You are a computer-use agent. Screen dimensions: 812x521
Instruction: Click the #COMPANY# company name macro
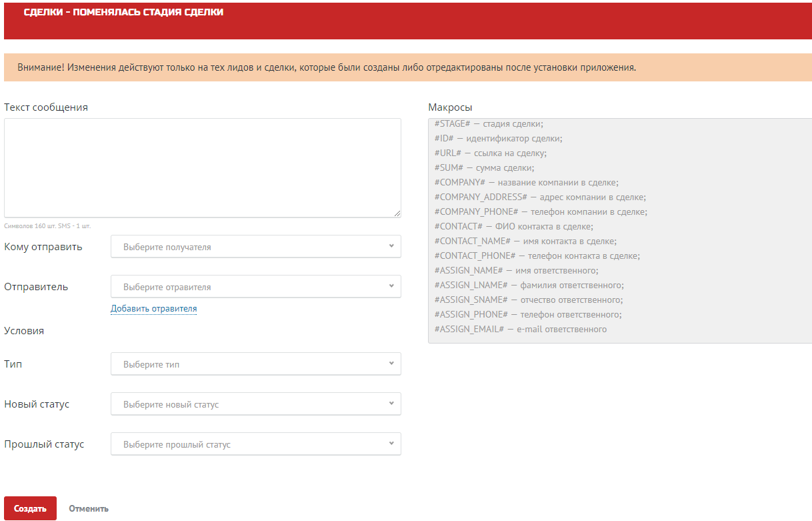(527, 182)
